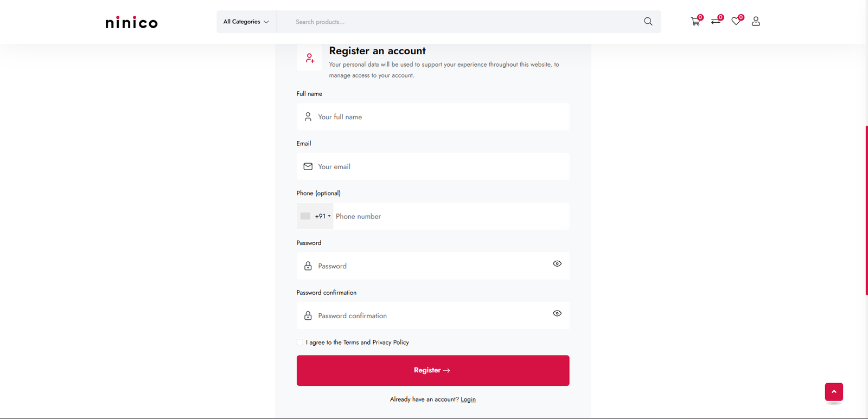Screen dimensions: 868x419
Task: Open the wishlist heart icon
Action: point(736,22)
